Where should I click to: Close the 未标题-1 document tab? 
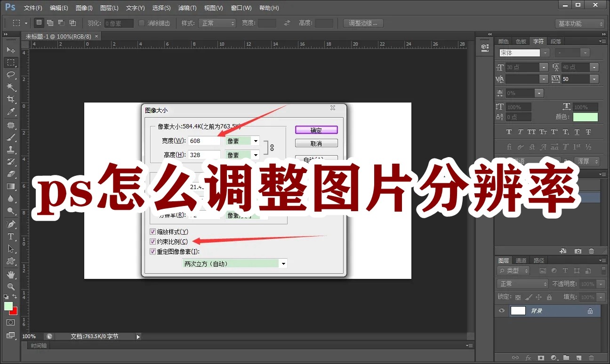[x=96, y=36]
